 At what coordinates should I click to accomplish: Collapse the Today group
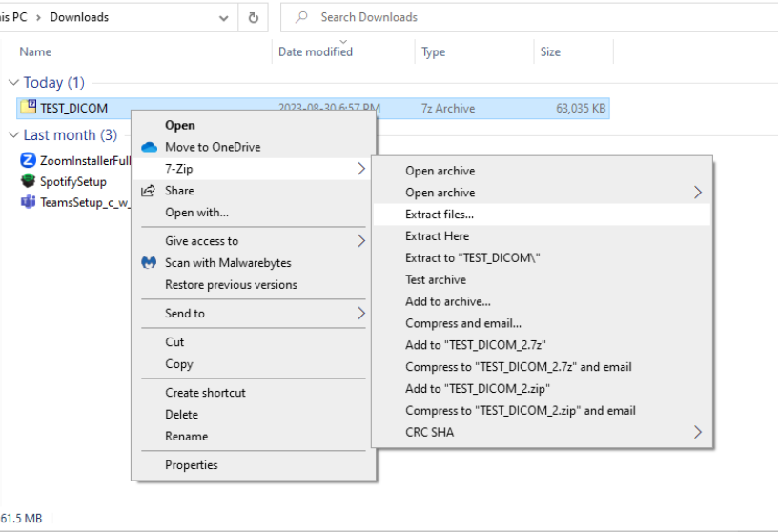13,83
